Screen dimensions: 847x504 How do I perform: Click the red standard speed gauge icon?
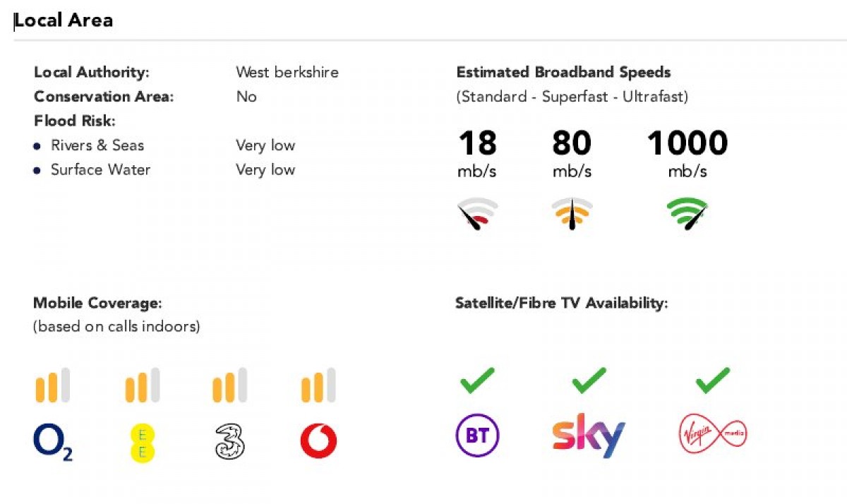(x=478, y=214)
